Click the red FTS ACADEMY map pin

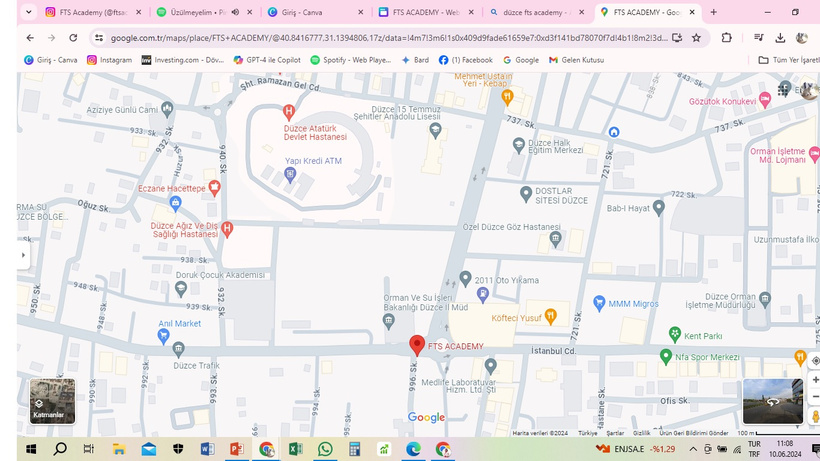[417, 345]
